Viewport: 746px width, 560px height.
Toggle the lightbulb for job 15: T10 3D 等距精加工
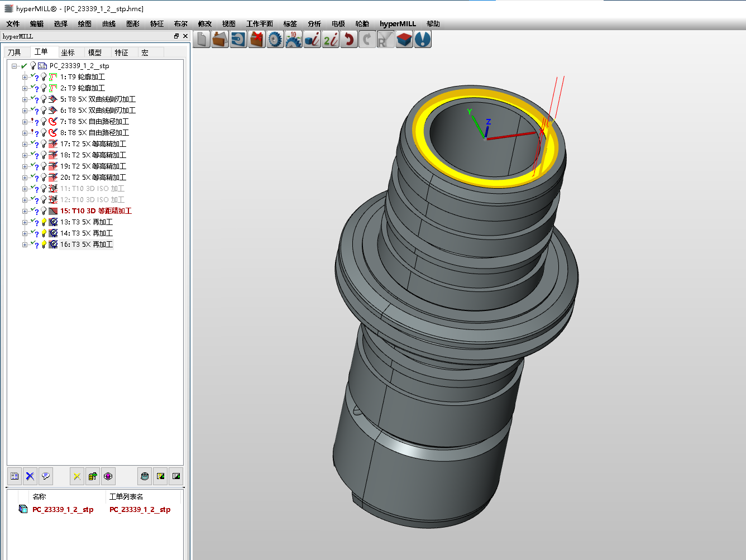click(x=44, y=211)
